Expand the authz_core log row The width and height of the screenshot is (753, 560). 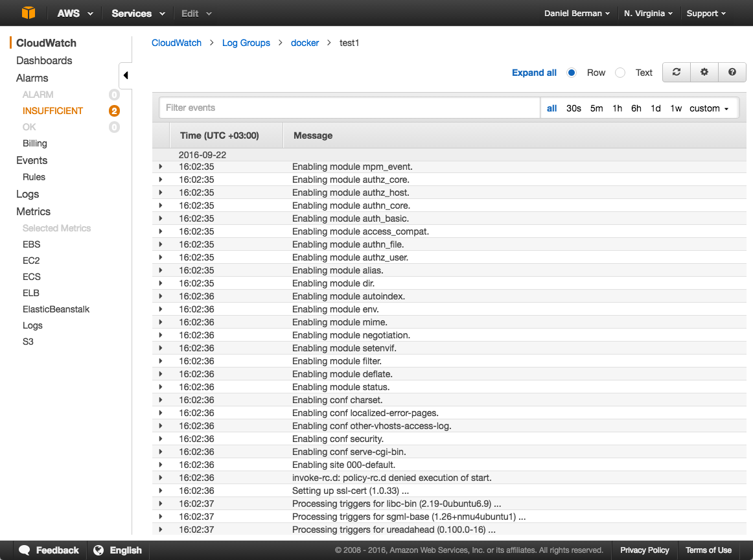click(161, 180)
